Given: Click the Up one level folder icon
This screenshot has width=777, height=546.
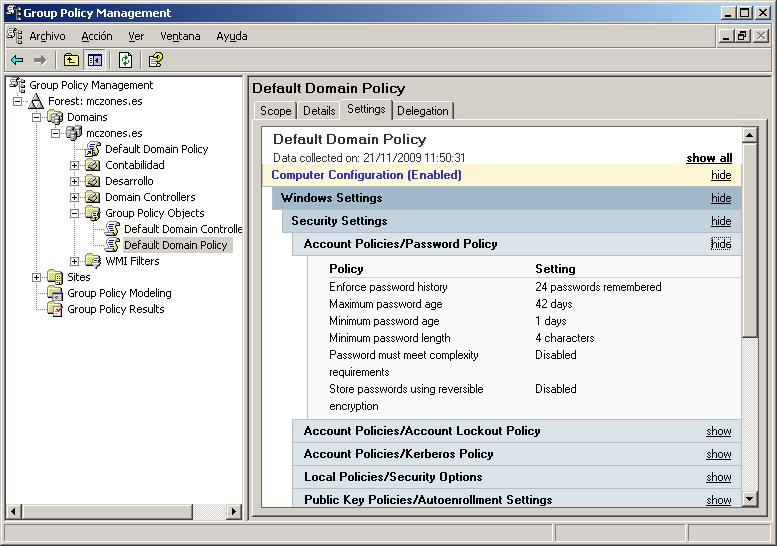Looking at the screenshot, I should click(71, 60).
